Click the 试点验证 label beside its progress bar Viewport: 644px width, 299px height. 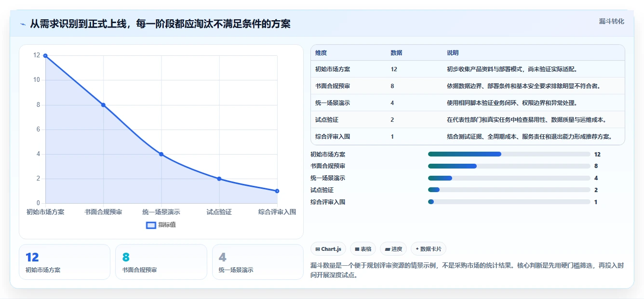point(322,190)
